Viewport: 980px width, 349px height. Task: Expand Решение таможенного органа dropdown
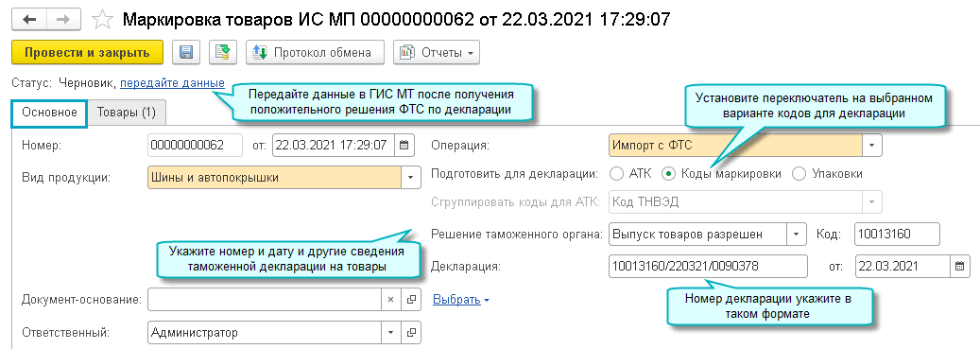[x=796, y=236]
